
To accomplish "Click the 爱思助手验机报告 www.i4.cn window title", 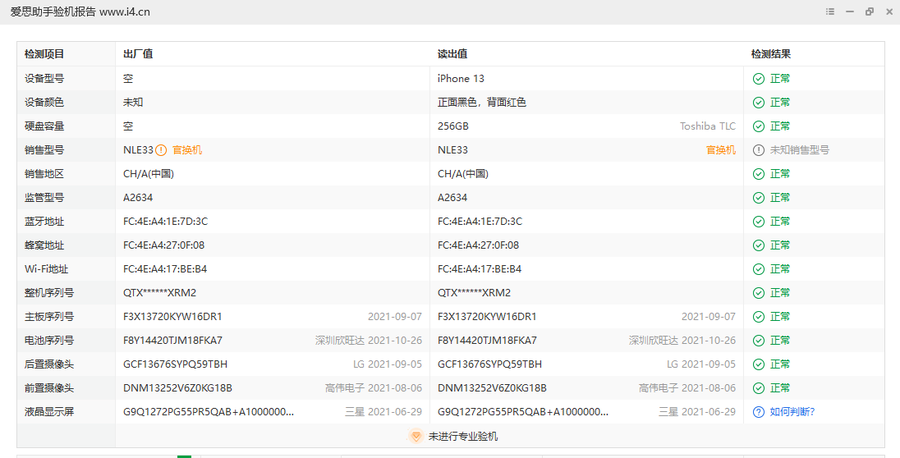I will 80,11.
